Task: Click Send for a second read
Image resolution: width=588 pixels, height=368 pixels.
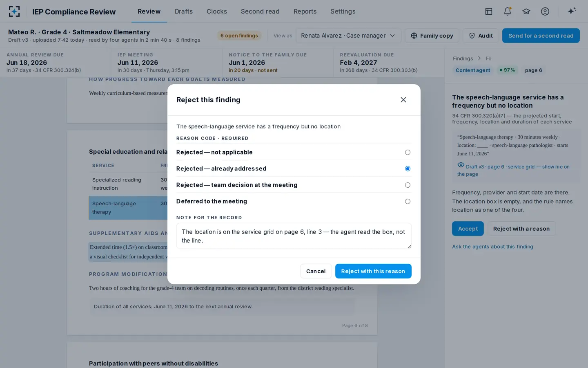Action: coord(541,36)
